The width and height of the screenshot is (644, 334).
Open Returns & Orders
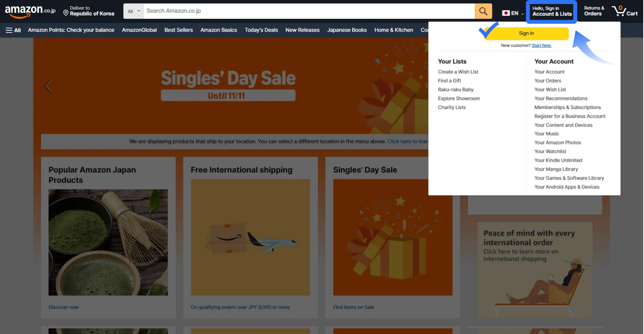tap(594, 11)
